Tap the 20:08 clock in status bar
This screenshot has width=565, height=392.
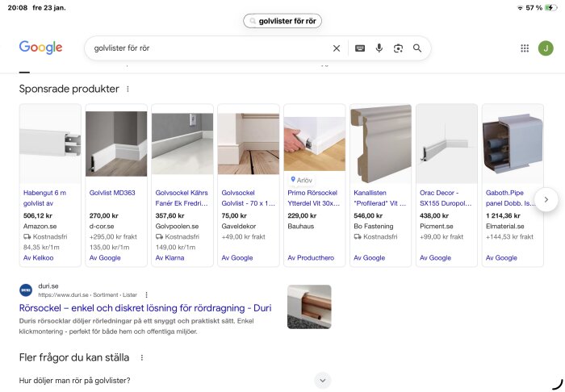tap(17, 7)
